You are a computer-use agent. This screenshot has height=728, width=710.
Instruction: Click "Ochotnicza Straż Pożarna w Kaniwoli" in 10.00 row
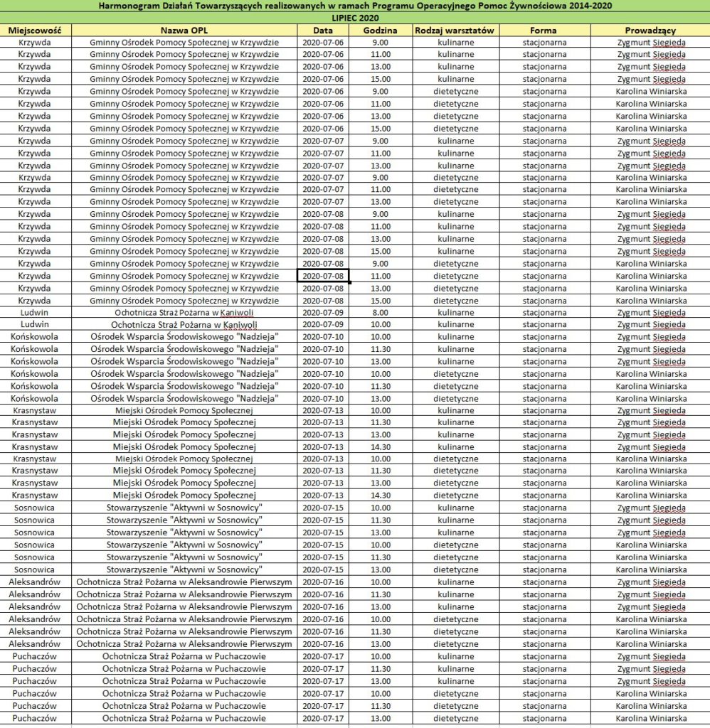tap(184, 325)
